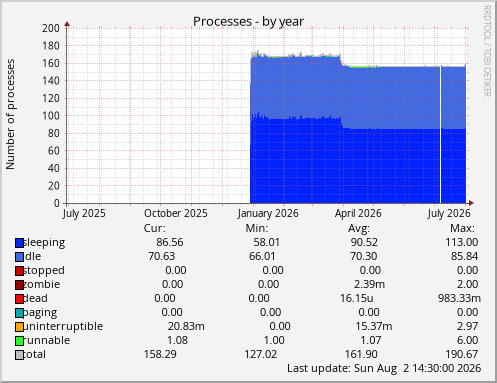Click the 'zombie' legend label
The height and width of the screenshot is (383, 497).
(42, 284)
